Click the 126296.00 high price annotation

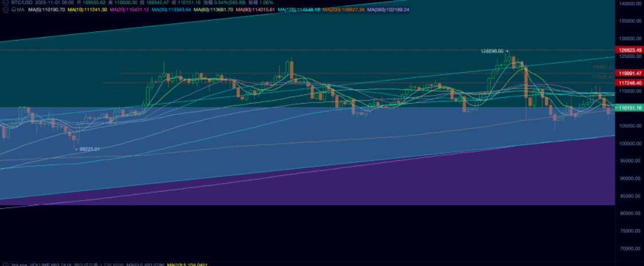[492, 51]
